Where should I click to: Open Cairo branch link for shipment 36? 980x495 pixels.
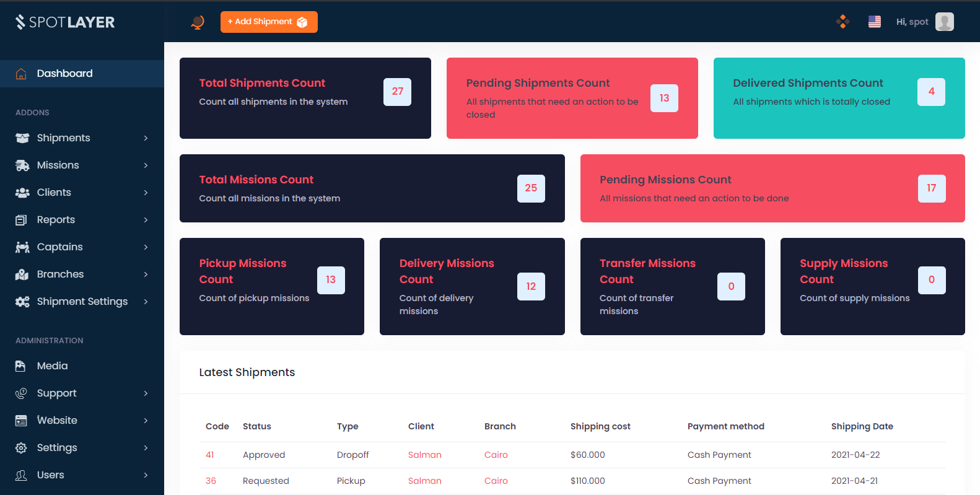click(x=496, y=481)
